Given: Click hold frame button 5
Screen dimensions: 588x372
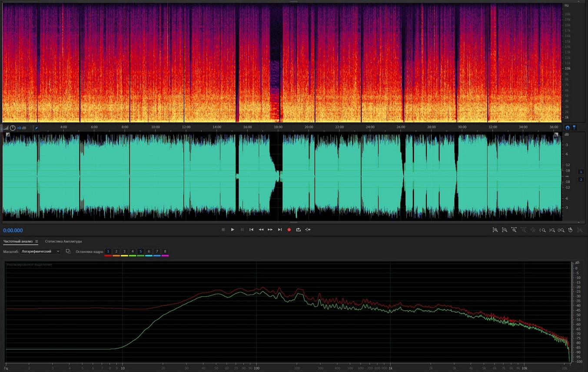Looking at the screenshot, I should (140, 251).
